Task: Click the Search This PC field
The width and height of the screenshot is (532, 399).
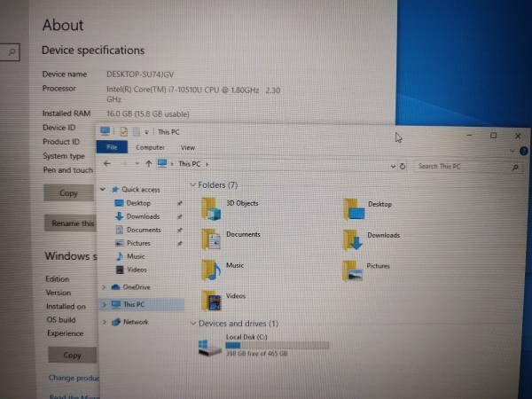Action: click(x=468, y=167)
